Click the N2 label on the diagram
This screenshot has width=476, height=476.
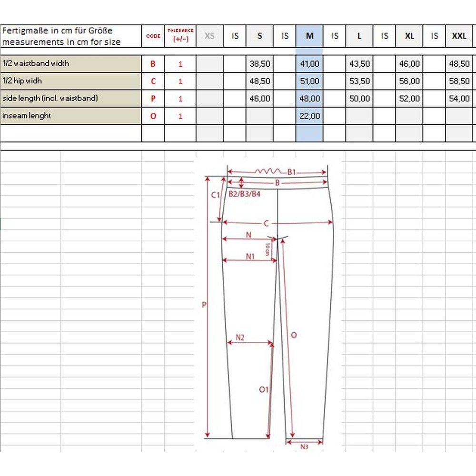[x=240, y=337]
